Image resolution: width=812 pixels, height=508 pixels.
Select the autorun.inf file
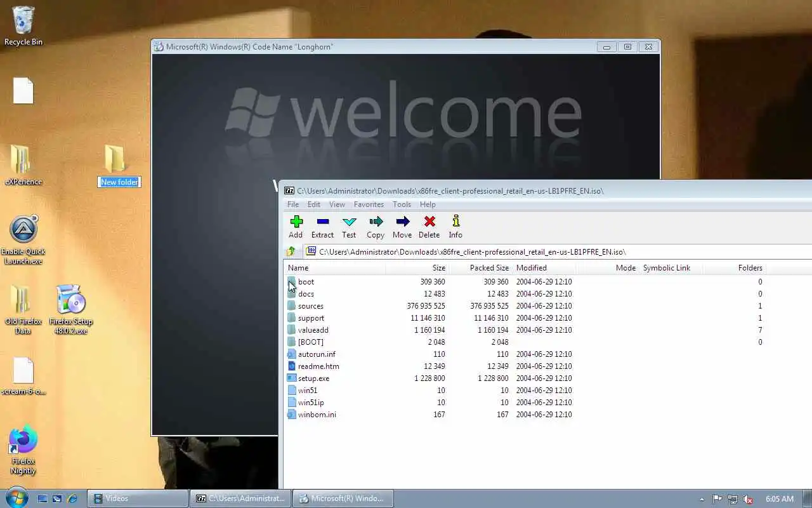coord(317,354)
